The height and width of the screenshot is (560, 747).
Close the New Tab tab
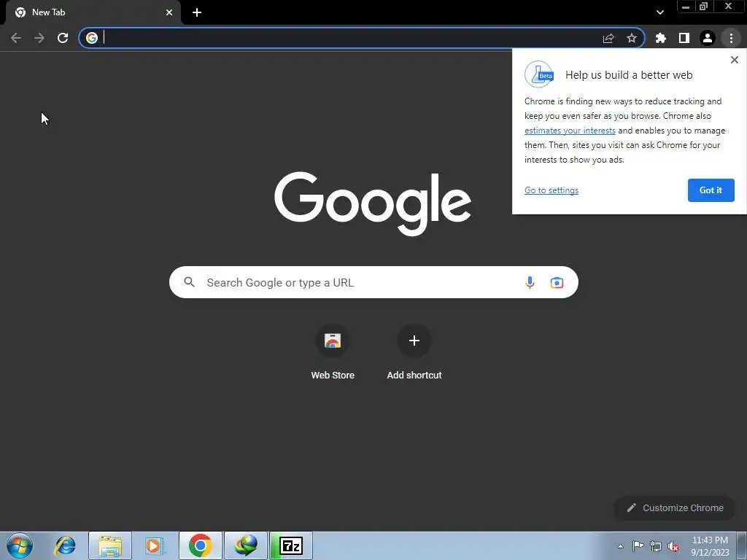click(169, 12)
